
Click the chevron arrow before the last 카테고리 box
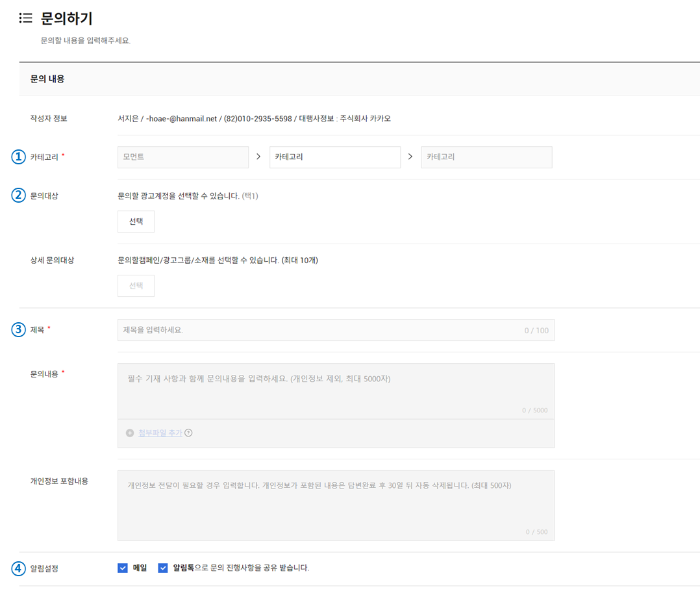tap(410, 157)
